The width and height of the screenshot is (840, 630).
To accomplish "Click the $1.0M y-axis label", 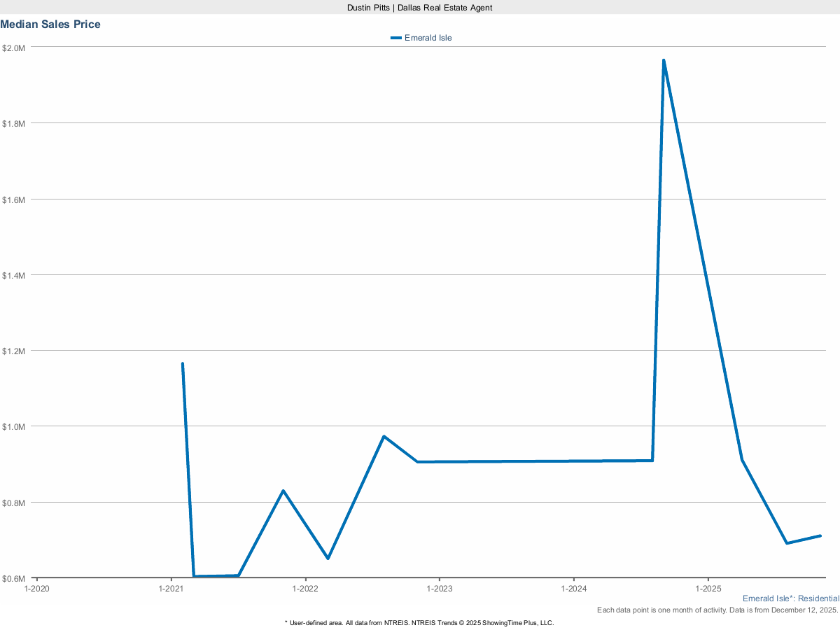I will tap(14, 426).
